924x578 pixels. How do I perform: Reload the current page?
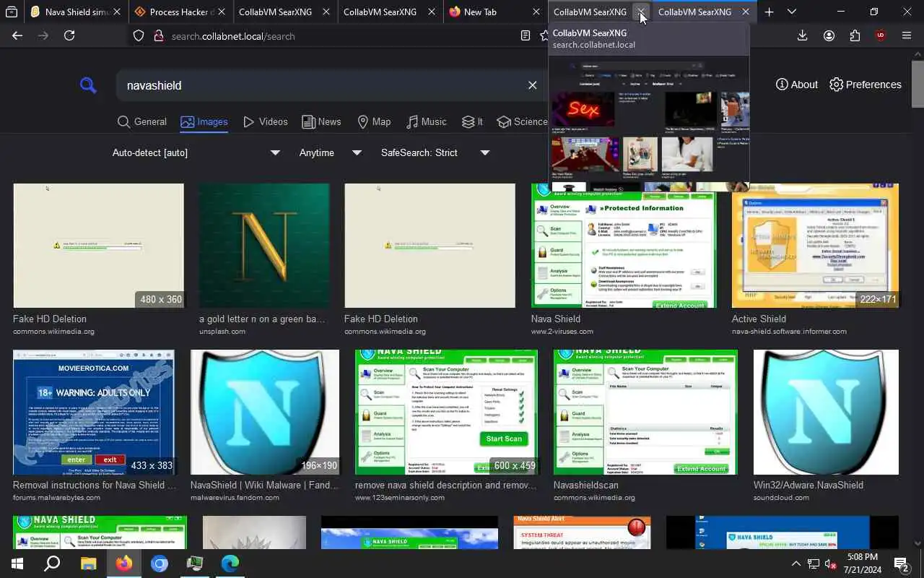pos(69,35)
